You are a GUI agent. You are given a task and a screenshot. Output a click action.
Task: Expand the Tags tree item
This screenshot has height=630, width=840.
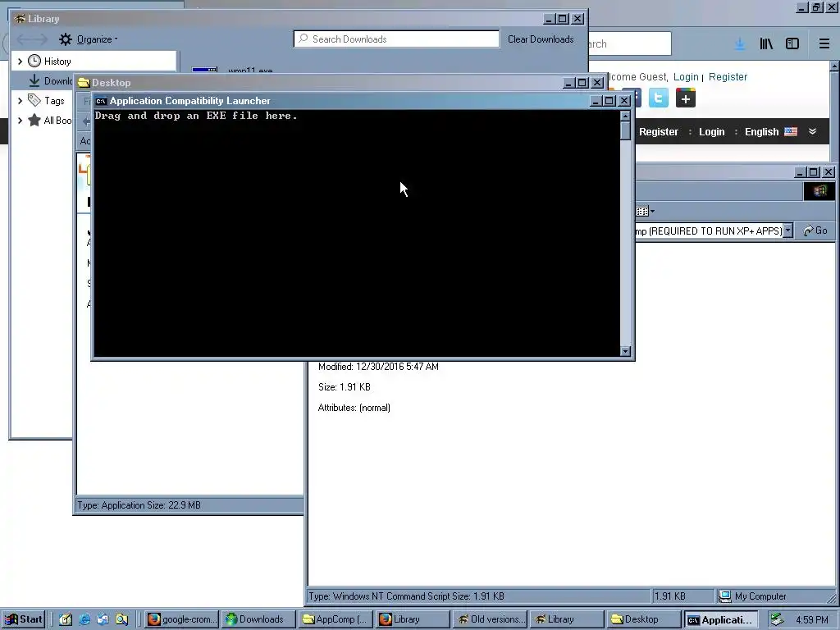[x=21, y=100]
